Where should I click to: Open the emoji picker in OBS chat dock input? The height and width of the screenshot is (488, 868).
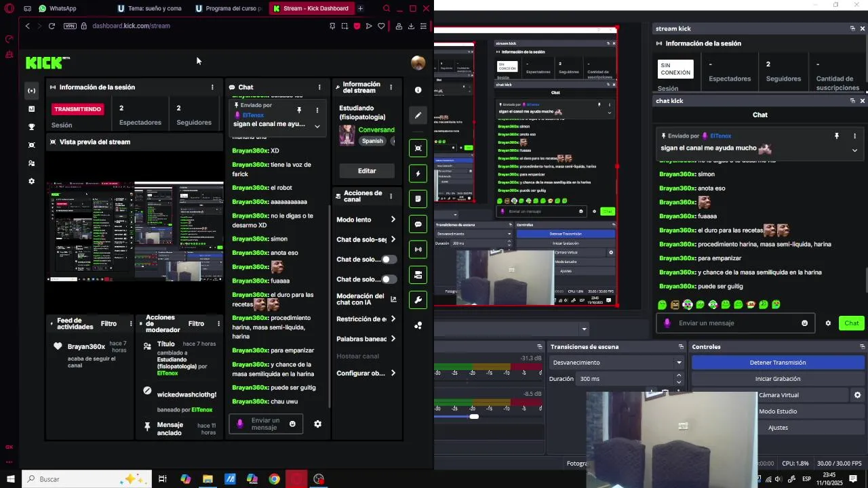pos(805,323)
